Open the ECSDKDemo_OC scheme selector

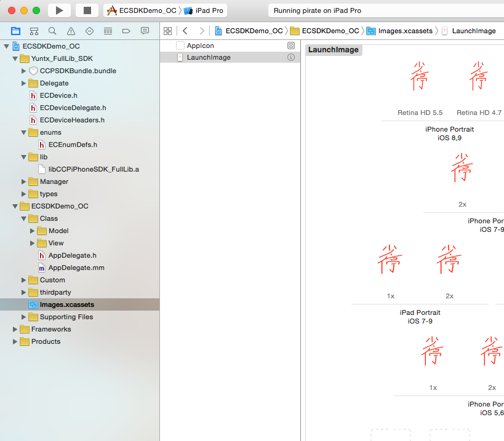coord(142,10)
